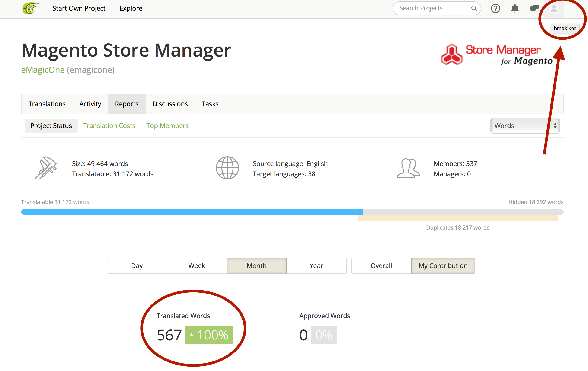Image resolution: width=588 pixels, height=371 pixels.
Task: Click the '(emagicone)' username text
Action: 91,70
